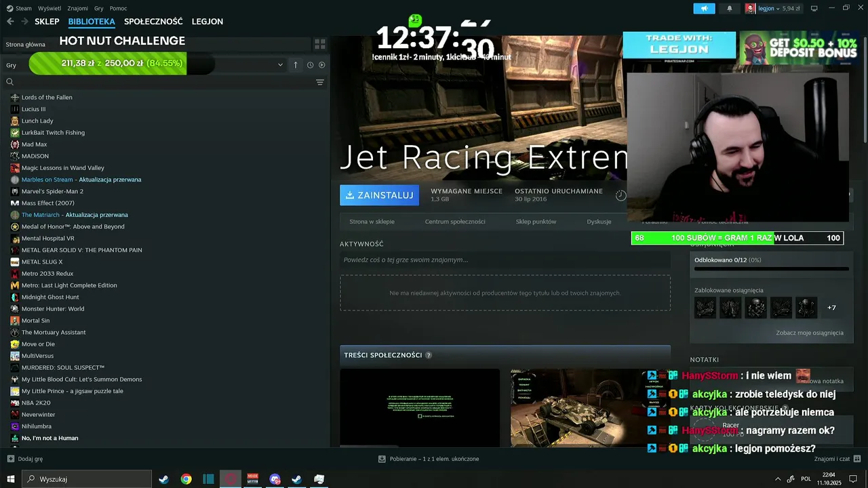Open Chrome in the Windows taskbar

tap(186, 479)
